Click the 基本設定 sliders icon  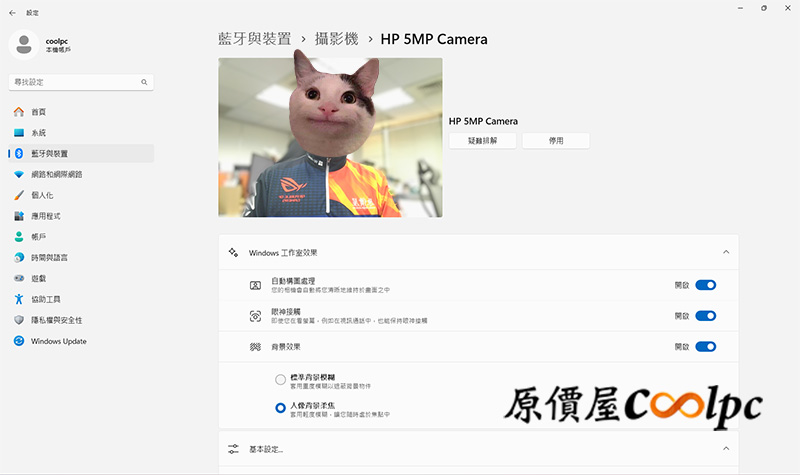coord(233,449)
